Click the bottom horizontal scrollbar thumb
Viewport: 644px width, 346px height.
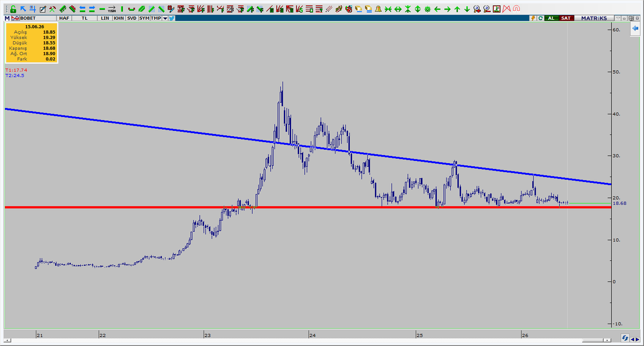click(x=593, y=340)
